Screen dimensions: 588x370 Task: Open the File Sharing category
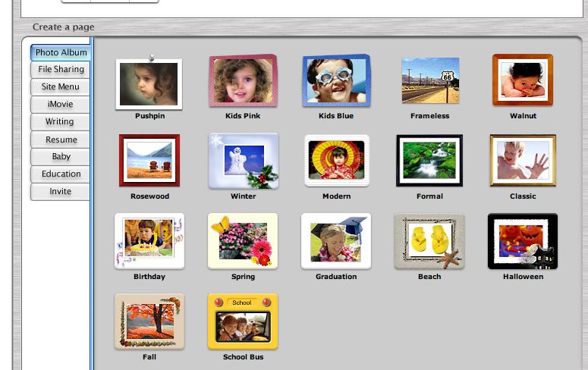(x=61, y=69)
